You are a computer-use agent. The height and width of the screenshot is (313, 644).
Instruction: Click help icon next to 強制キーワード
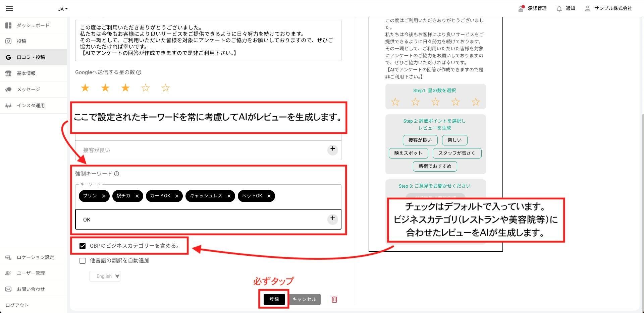[117, 174]
